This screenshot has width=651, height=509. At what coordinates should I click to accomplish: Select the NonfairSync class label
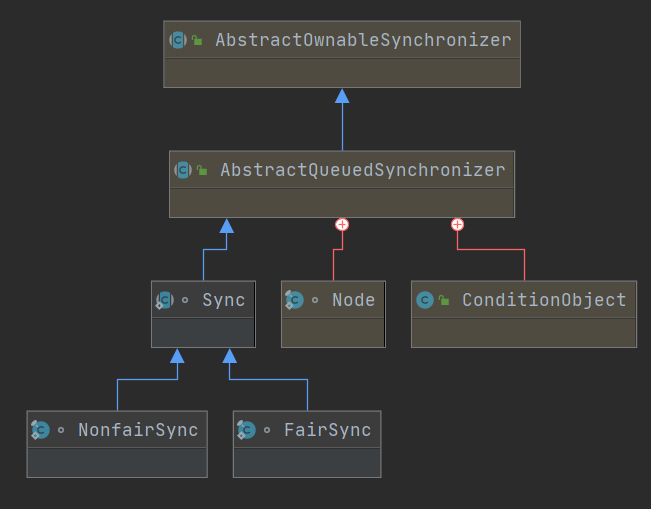tap(138, 430)
